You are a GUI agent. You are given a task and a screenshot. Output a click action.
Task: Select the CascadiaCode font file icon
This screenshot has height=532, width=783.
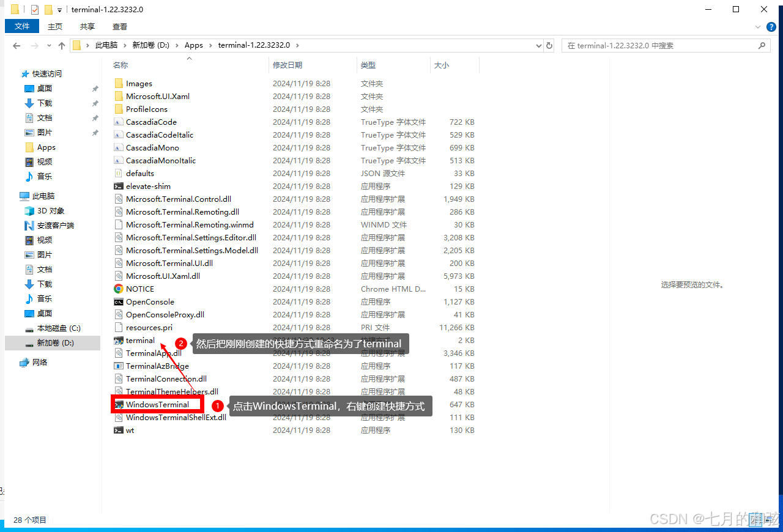[119, 122]
